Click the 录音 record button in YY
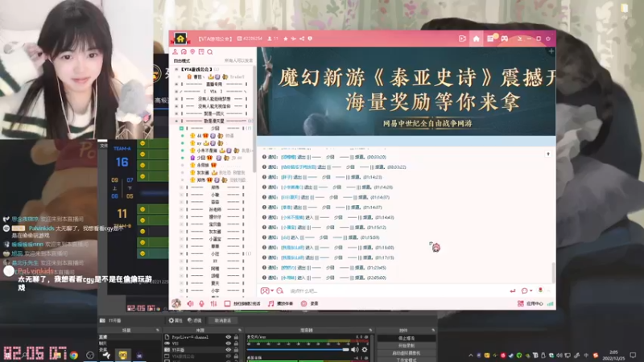The height and width of the screenshot is (362, 644). pos(310,304)
